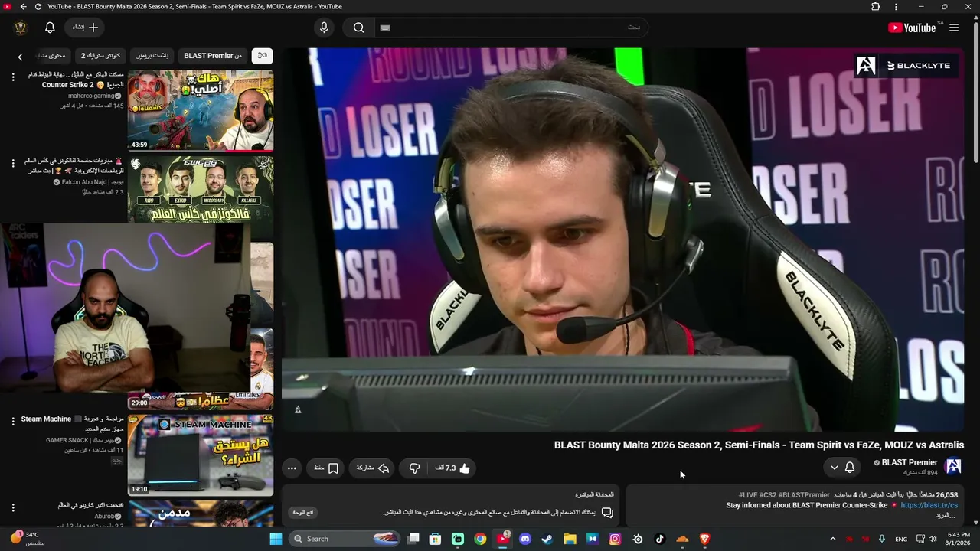Start voice search with the microphone
980x551 pixels.
click(x=324, y=28)
